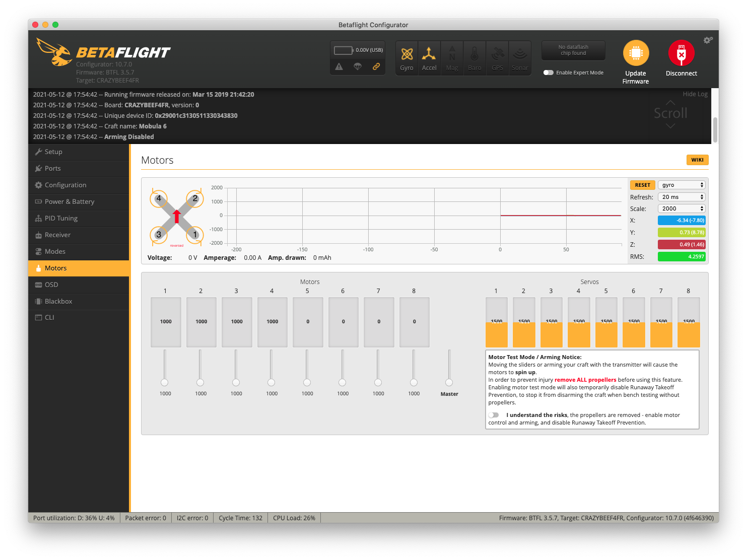Image resolution: width=747 pixels, height=560 pixels.
Task: Open the OSD tab
Action: pyautogui.click(x=79, y=285)
